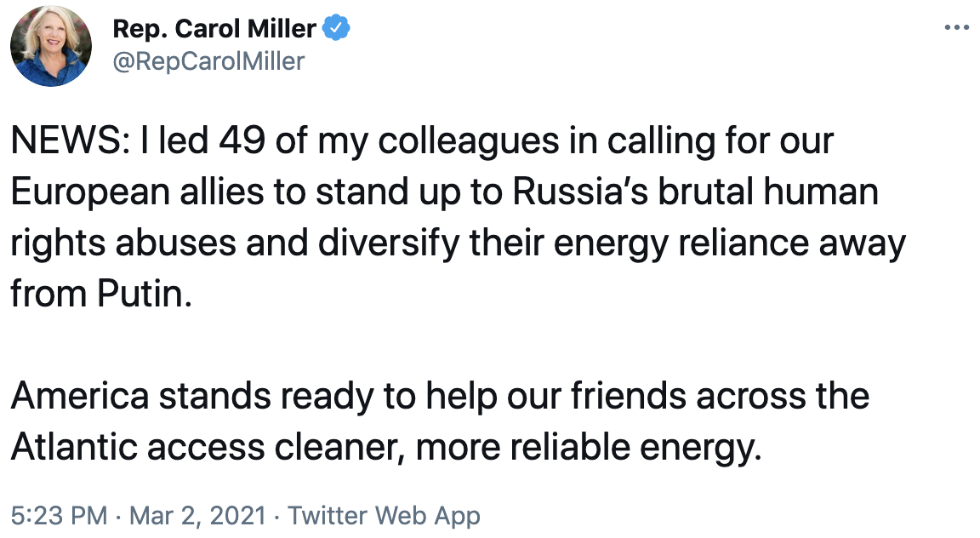Screen dimensions: 980x538
Task: Click the sentence beginning America stands ready
Action: (440, 396)
